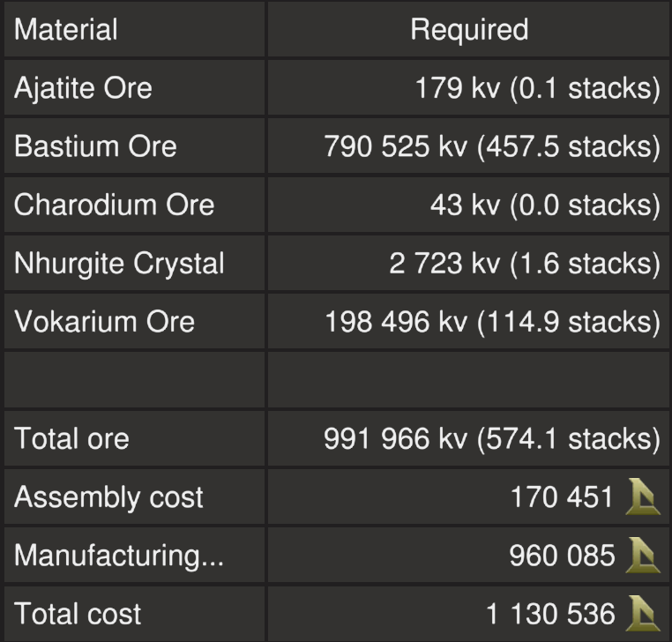Image resolution: width=672 pixels, height=642 pixels.
Task: Select the Assembly cost label
Action: tap(108, 498)
